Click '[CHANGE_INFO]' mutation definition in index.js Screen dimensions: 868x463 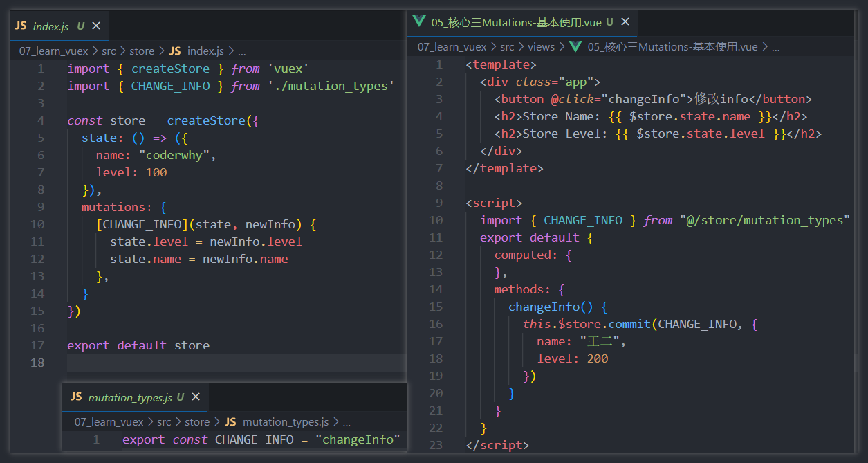142,224
